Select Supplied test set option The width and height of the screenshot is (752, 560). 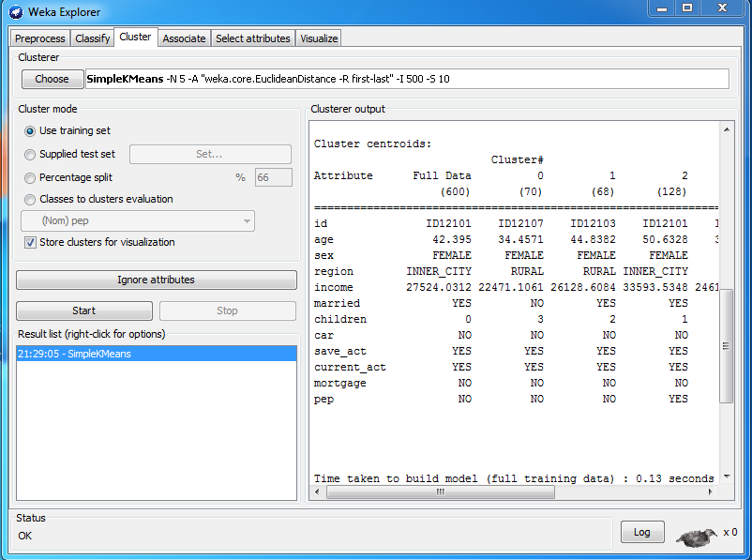point(30,155)
